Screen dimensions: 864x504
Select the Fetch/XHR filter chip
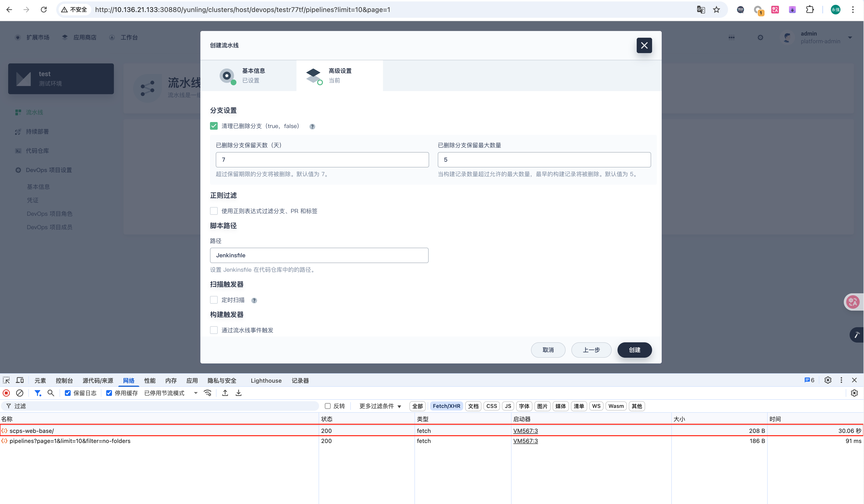click(446, 406)
